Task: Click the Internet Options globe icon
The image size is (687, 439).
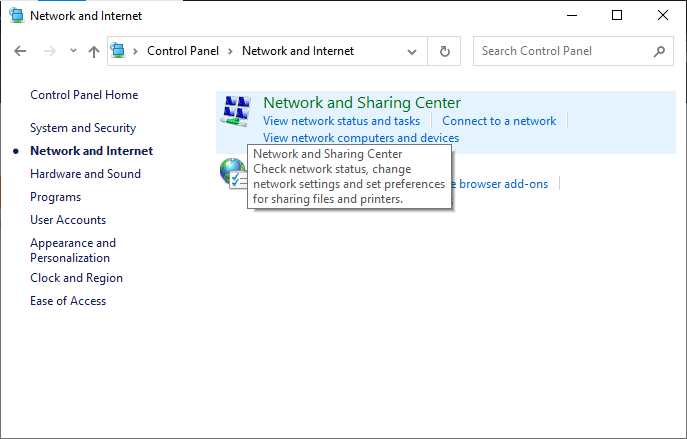Action: coord(232,171)
